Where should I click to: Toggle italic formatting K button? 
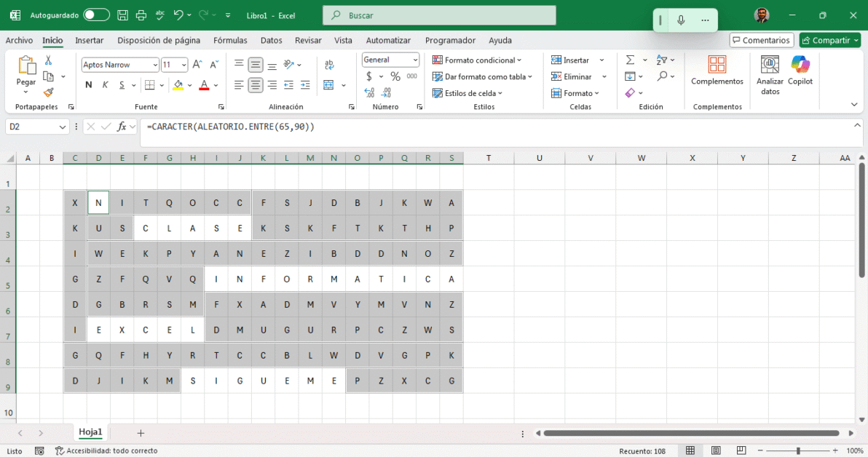click(x=105, y=85)
